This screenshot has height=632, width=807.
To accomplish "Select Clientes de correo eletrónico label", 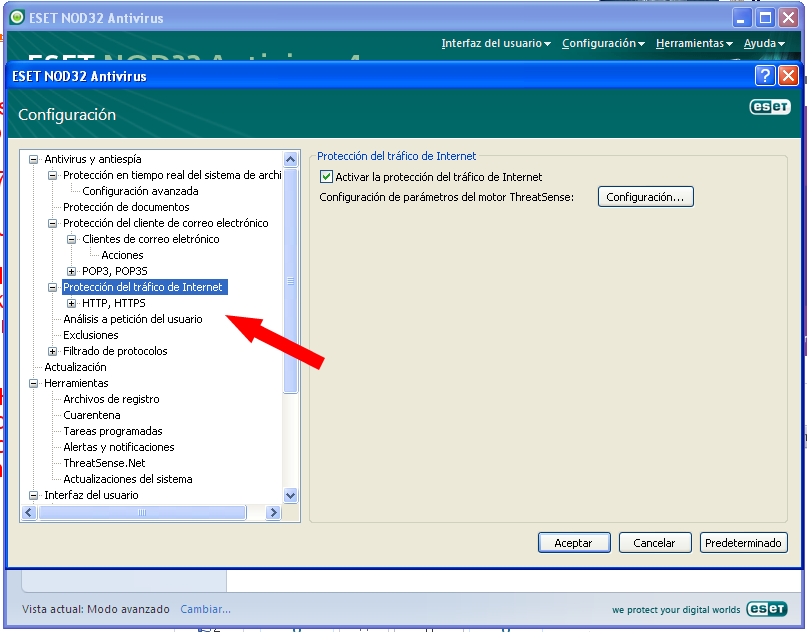I will (151, 239).
